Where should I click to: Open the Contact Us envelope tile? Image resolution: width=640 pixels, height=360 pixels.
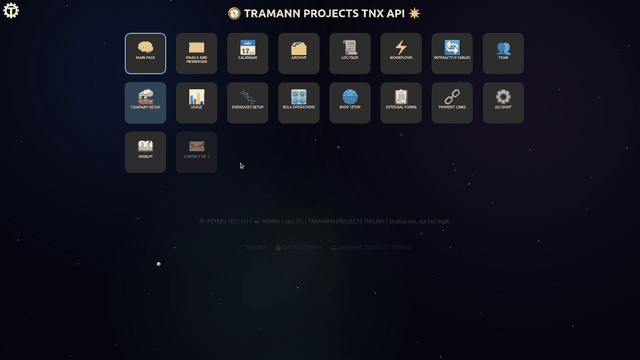(196, 152)
